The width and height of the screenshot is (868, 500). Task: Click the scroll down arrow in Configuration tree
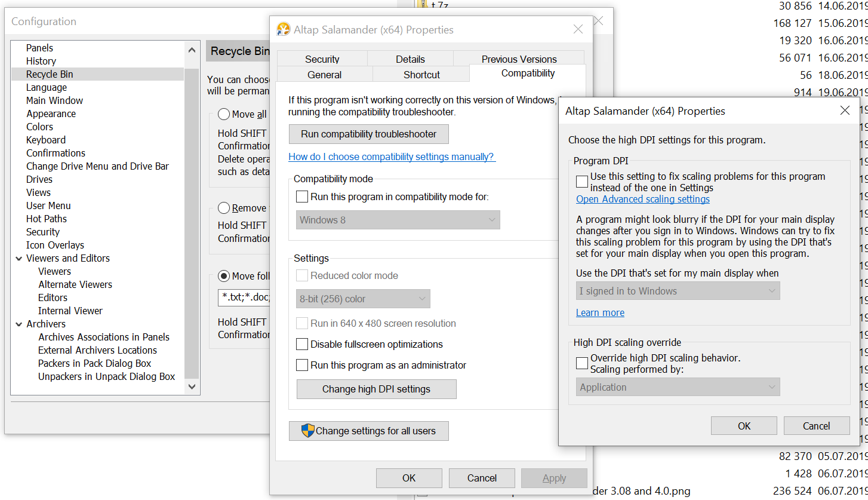tap(192, 386)
